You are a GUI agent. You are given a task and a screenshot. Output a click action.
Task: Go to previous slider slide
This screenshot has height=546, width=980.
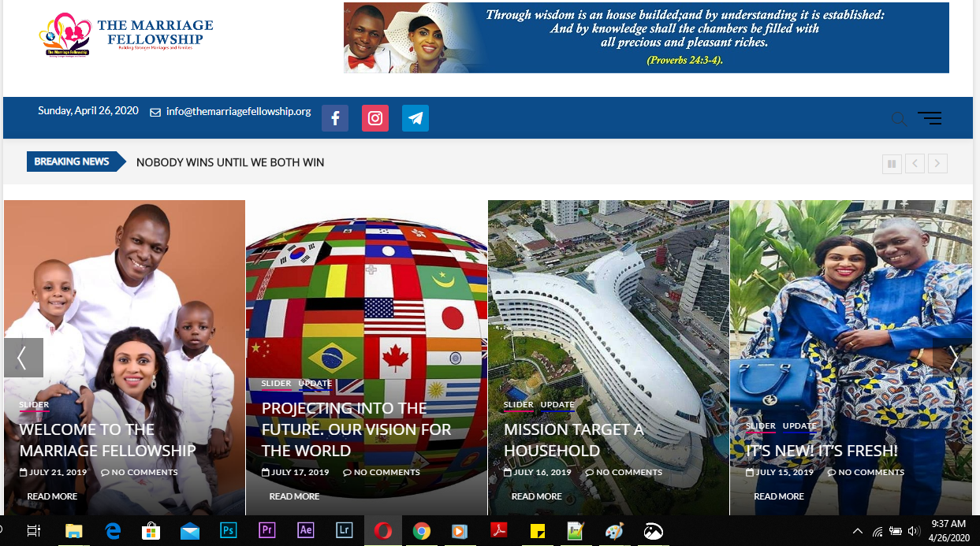(x=23, y=358)
